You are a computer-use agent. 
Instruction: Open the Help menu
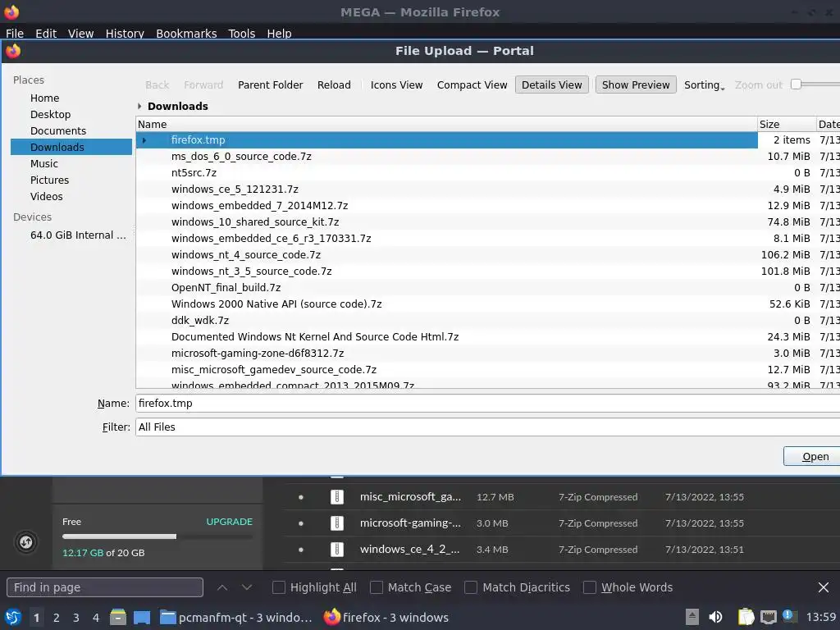coord(279,33)
